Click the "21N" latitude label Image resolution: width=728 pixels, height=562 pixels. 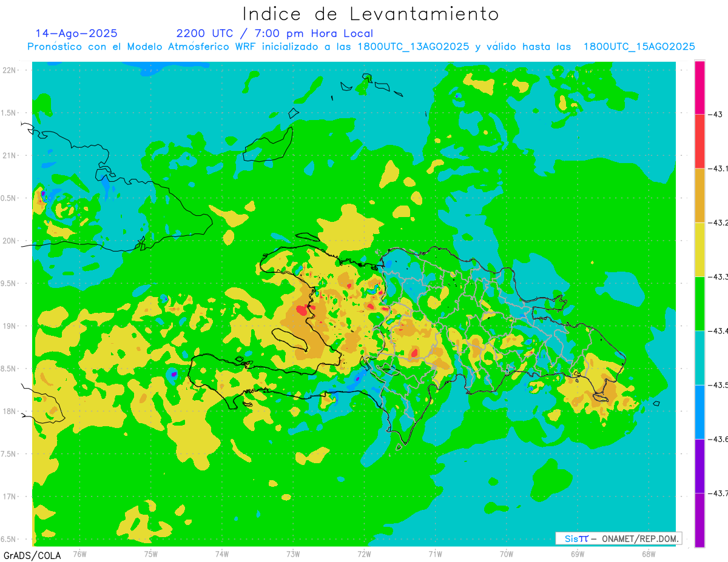coord(8,156)
